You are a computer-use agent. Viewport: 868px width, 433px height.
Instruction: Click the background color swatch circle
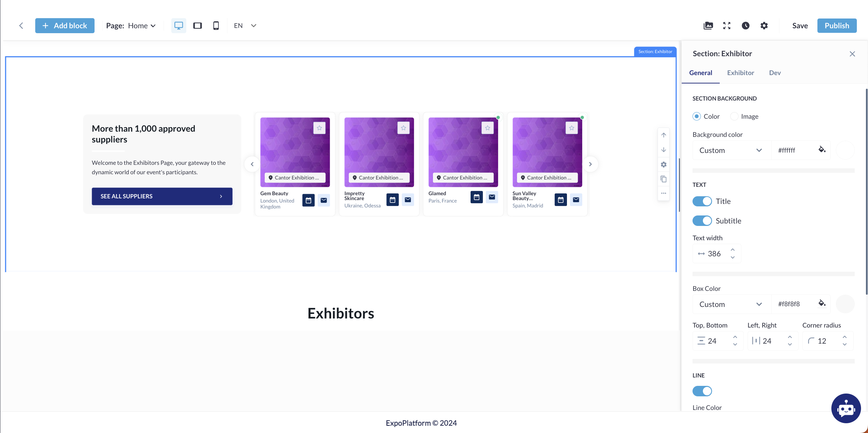pos(845,150)
